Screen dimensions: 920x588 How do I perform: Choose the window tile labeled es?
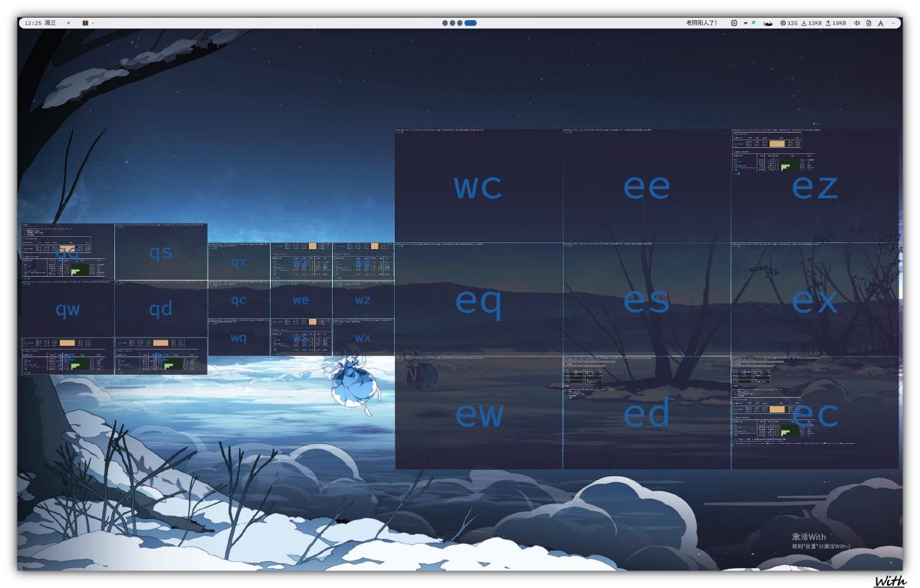[x=646, y=301]
